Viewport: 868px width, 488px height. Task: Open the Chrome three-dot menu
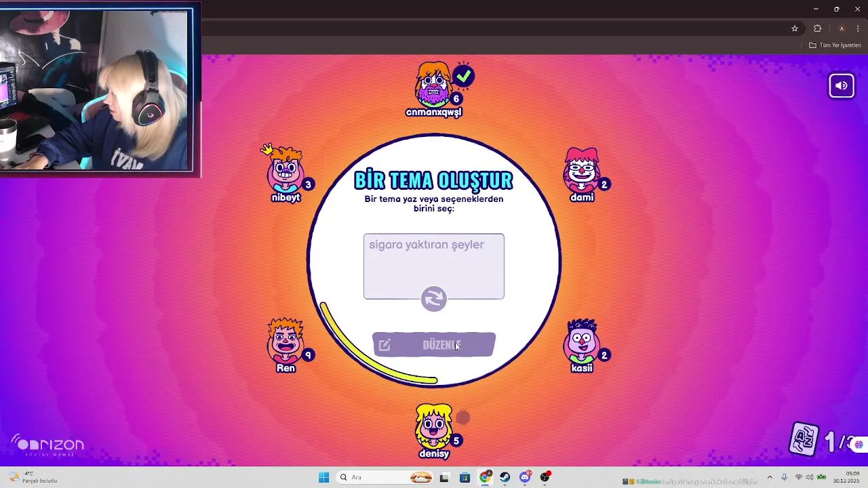pyautogui.click(x=858, y=28)
